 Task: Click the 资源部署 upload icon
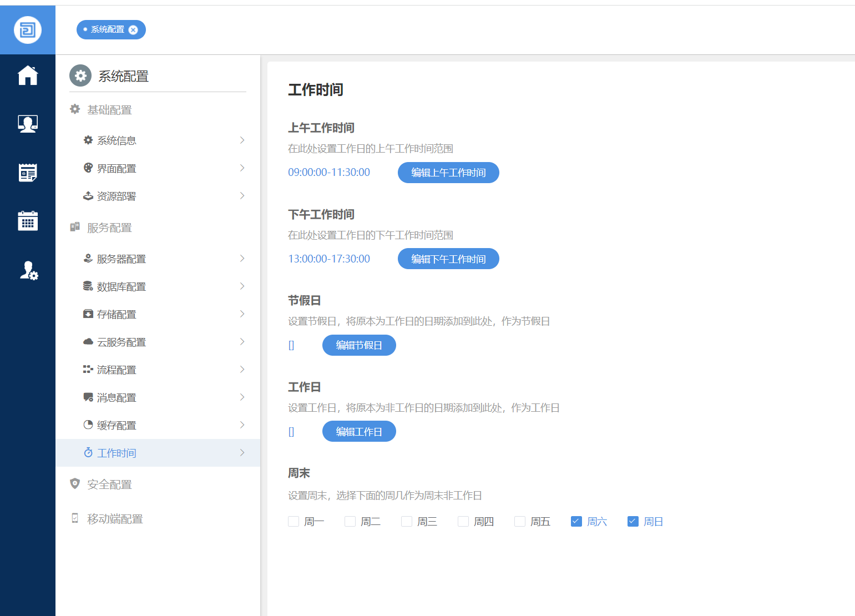88,196
